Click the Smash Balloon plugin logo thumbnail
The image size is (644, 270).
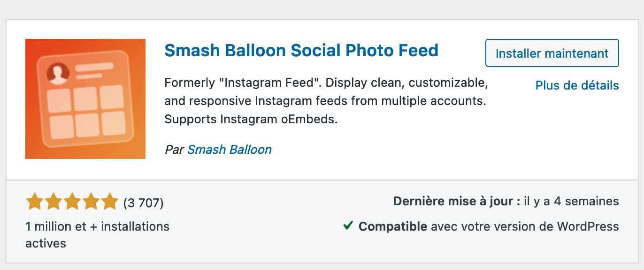[85, 99]
